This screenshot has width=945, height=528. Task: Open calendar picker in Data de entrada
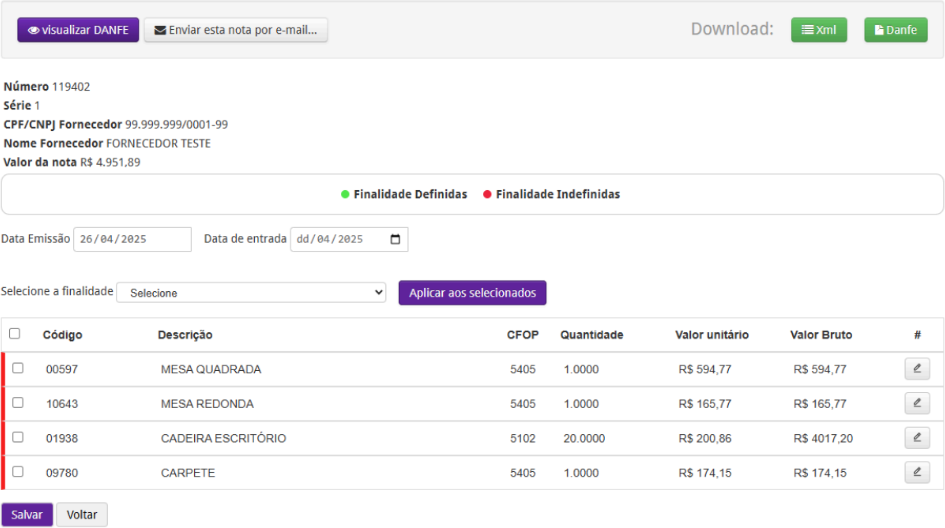point(396,240)
